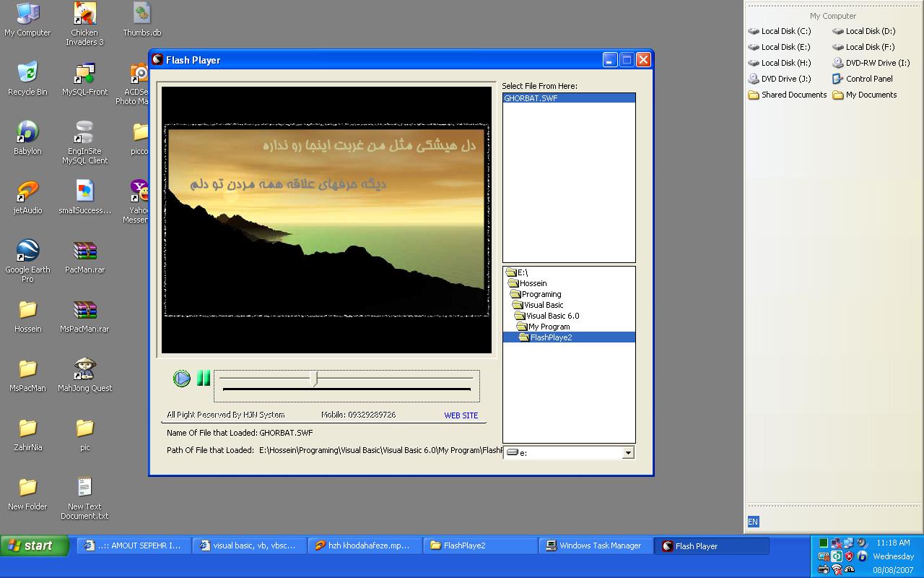This screenshot has height=578, width=924.
Task: Click the green play button
Action: [182, 379]
